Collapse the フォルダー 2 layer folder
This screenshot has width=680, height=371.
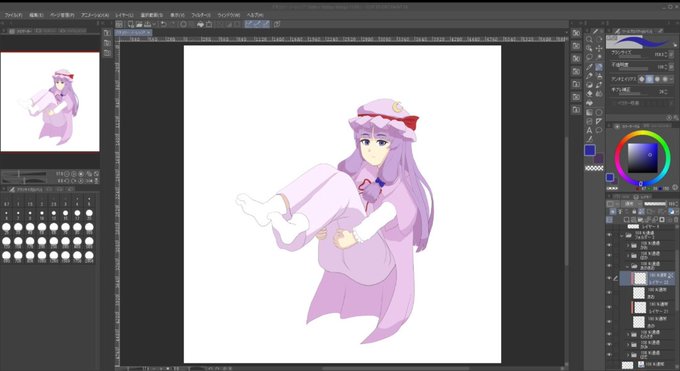[x=622, y=236]
